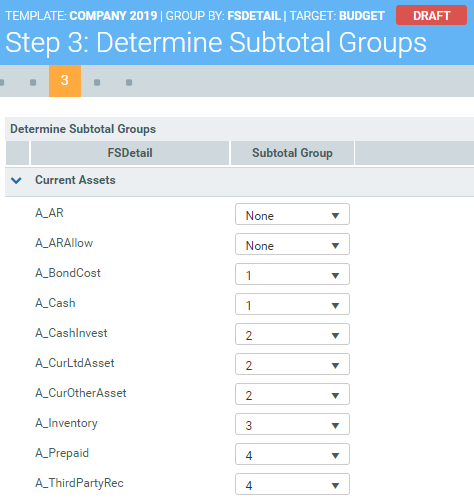
Task: Go to wizard step 2 dot
Action: pos(33,82)
